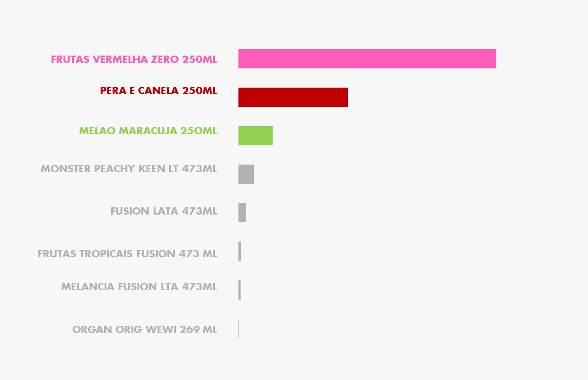Select the thin FRUTAS TROPICAIS FUSION bar
588x380 pixels.
coord(240,251)
